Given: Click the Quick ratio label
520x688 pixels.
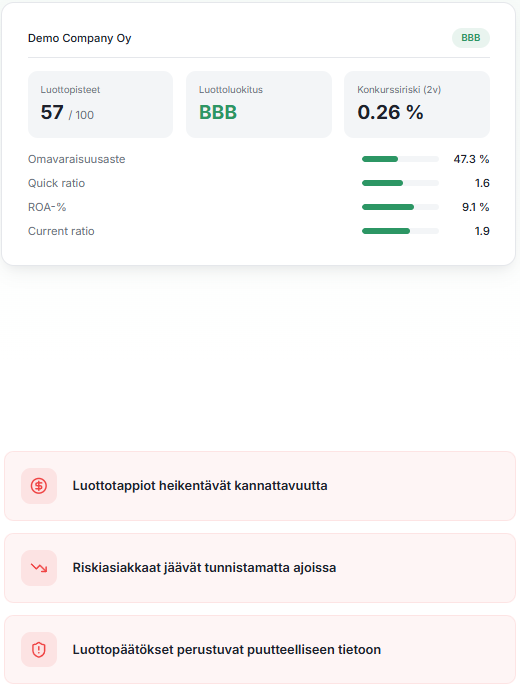Looking at the screenshot, I should (x=57, y=183).
